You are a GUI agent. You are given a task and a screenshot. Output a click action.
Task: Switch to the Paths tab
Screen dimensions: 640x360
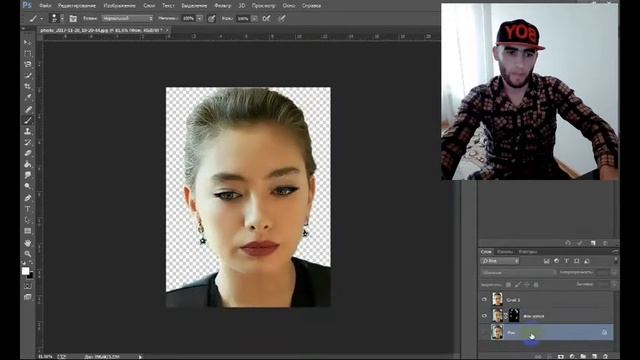(x=528, y=252)
